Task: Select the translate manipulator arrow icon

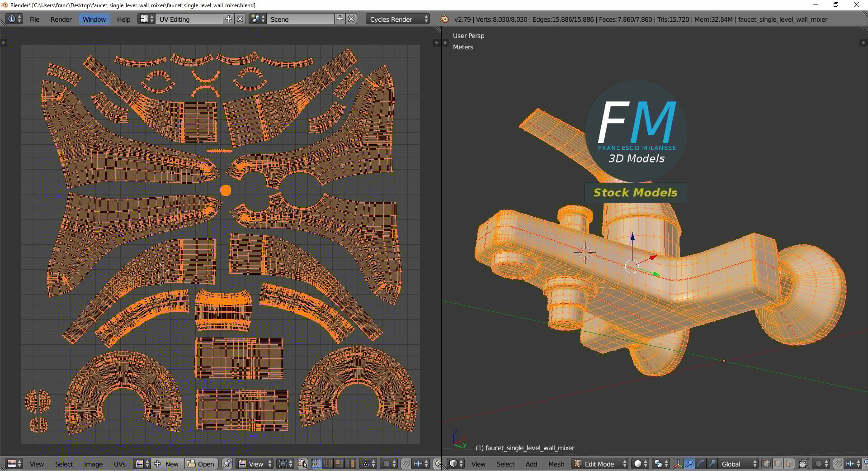Action: 689,464
